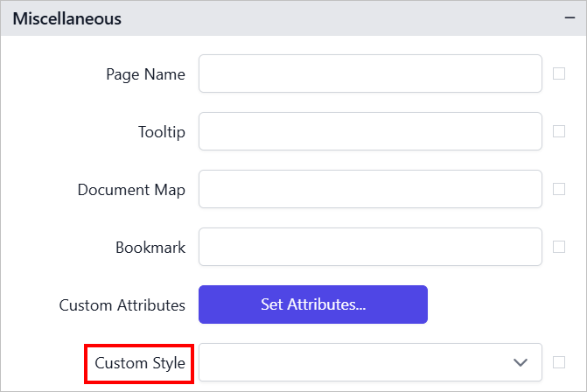Click the Custom Style label
587x392 pixels.
pos(140,363)
